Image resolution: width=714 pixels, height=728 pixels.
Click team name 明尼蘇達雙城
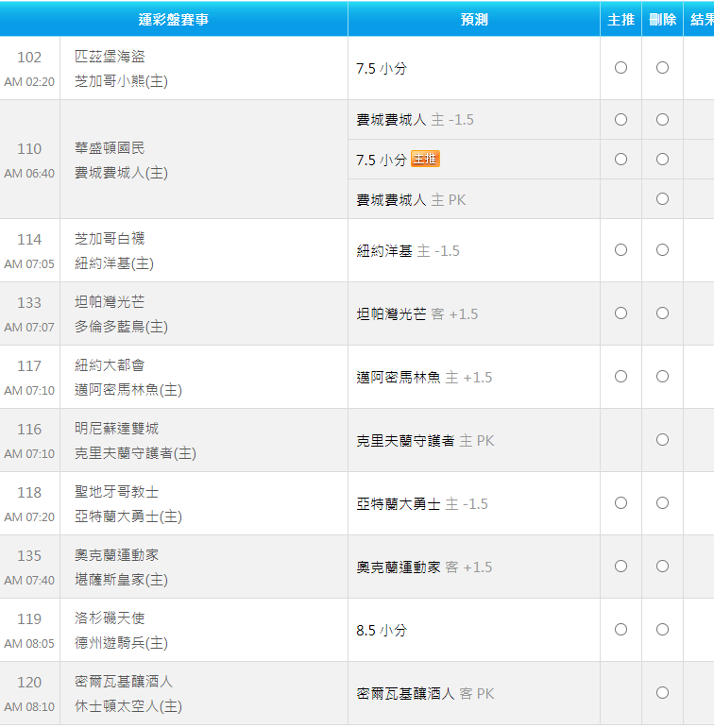click(116, 429)
